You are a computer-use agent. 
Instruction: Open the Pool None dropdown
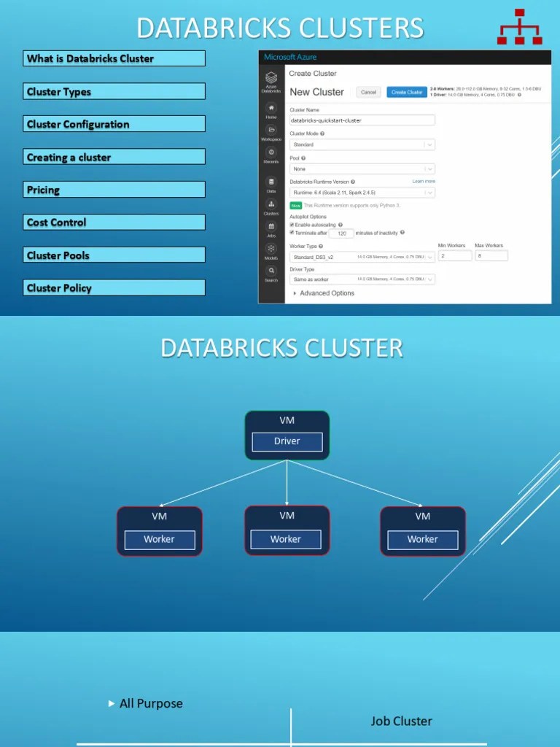pyautogui.click(x=362, y=169)
